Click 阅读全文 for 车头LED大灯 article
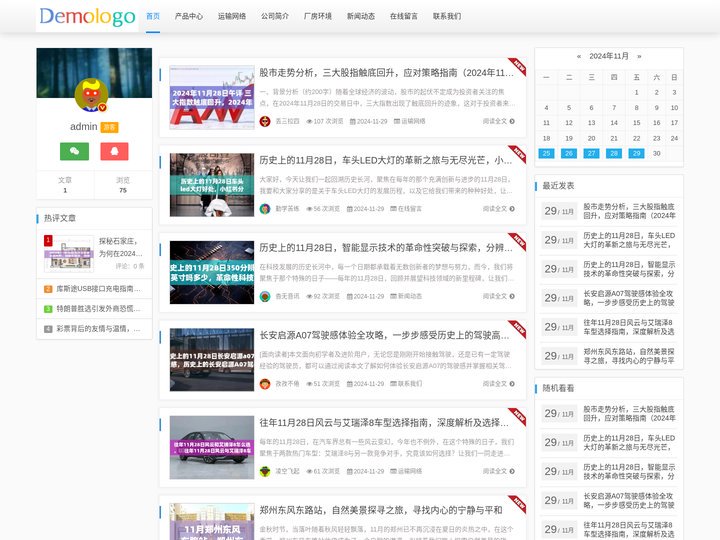This screenshot has height=540, width=720. tap(499, 208)
